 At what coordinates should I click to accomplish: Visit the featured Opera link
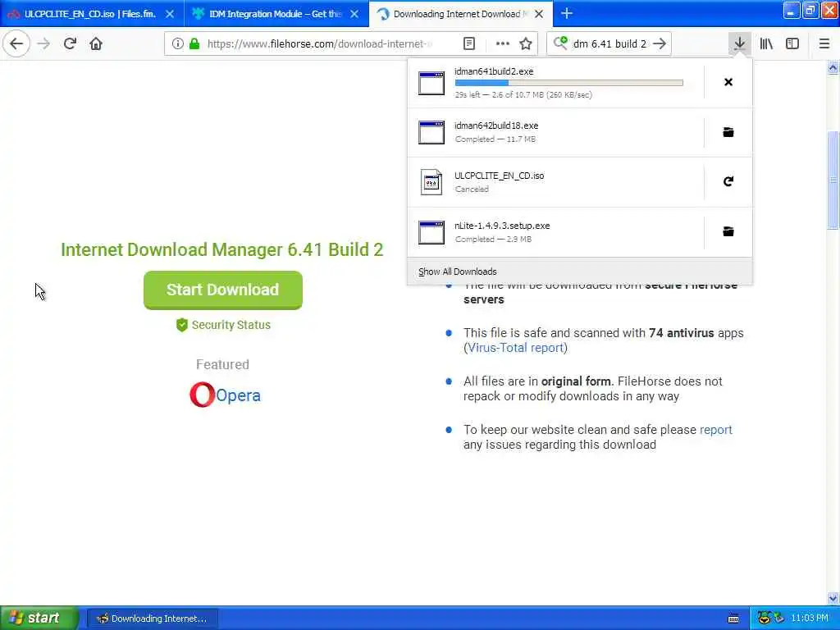(x=238, y=395)
